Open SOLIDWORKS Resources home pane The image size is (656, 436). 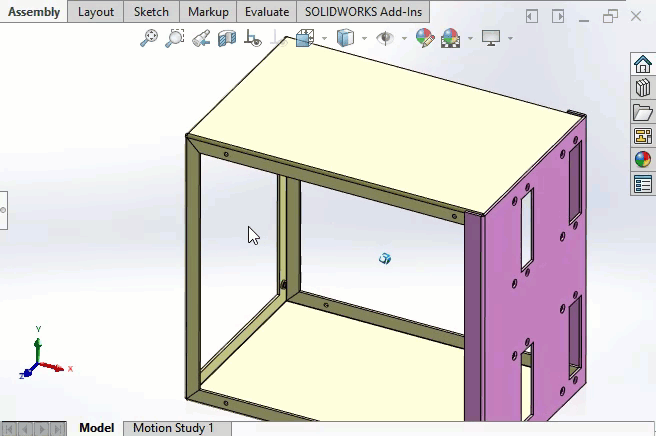[642, 64]
